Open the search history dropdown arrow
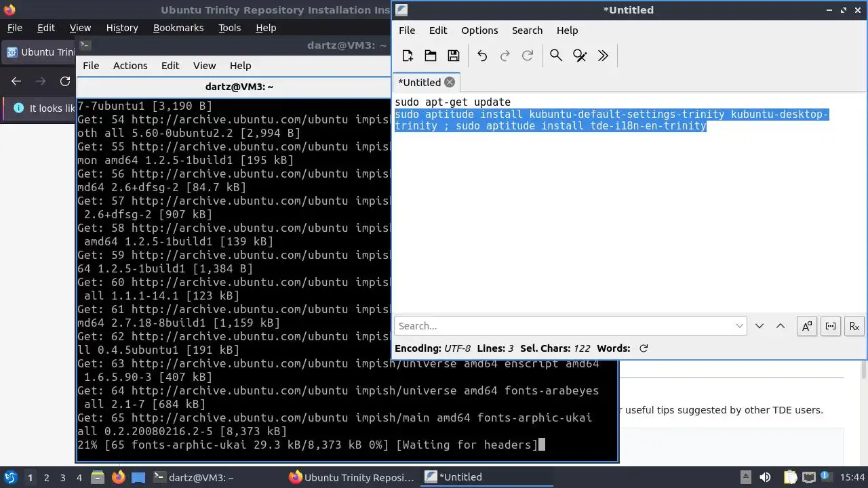Viewport: 868px width, 488px height. point(740,326)
